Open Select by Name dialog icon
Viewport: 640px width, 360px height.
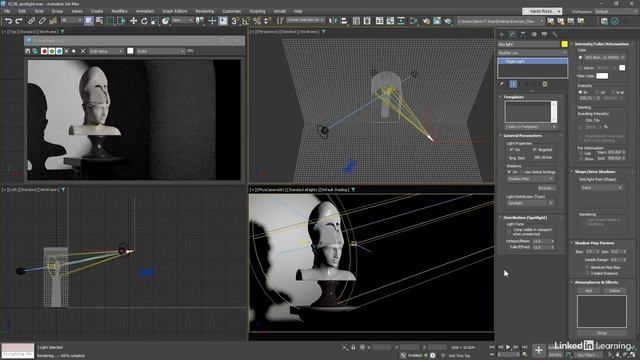click(99, 21)
